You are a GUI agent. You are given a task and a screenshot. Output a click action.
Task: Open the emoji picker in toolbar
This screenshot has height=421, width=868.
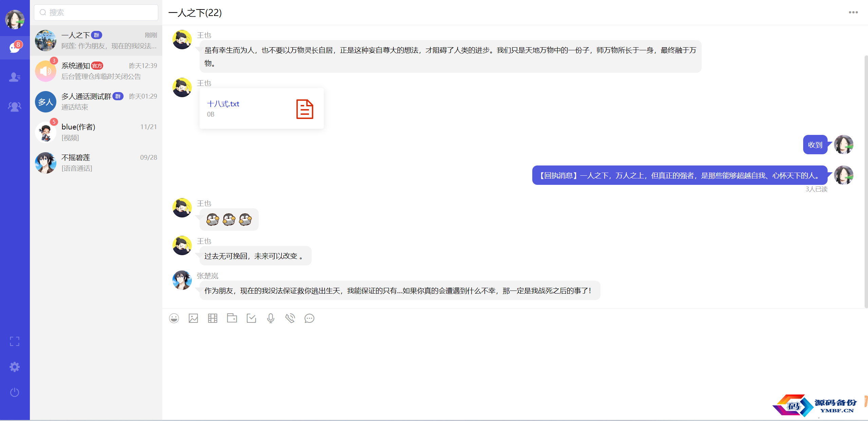pos(174,318)
